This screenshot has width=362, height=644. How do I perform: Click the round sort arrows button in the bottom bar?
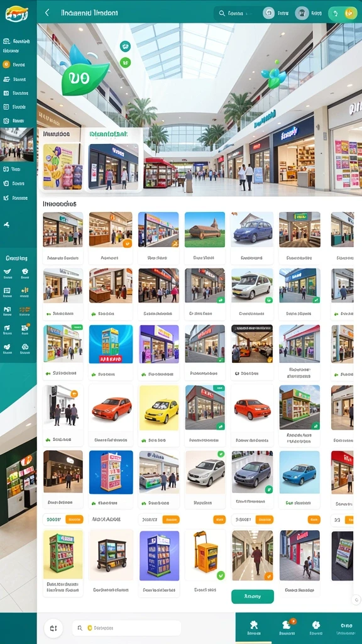click(x=53, y=628)
